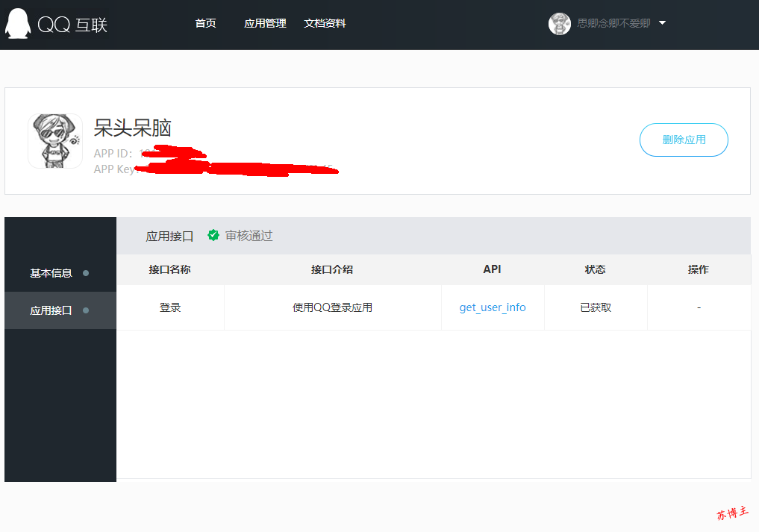
Task: Click the 接口介绍 column header
Action: pyautogui.click(x=332, y=269)
